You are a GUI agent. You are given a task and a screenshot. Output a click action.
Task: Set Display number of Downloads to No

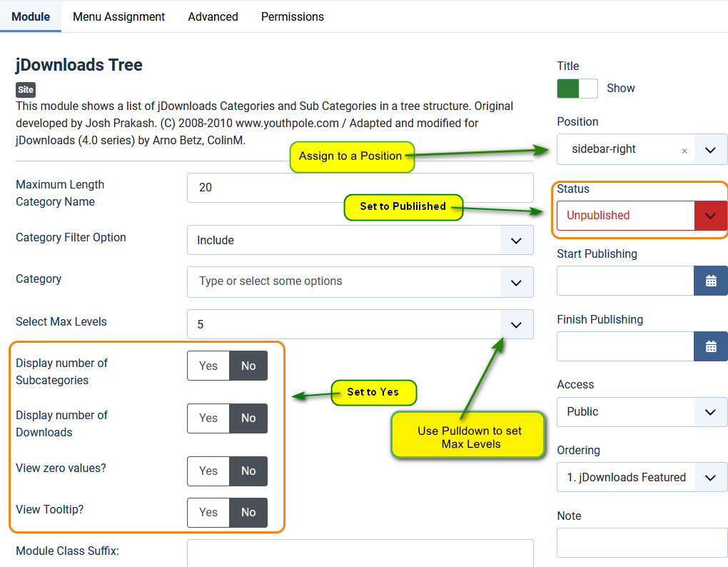(248, 418)
